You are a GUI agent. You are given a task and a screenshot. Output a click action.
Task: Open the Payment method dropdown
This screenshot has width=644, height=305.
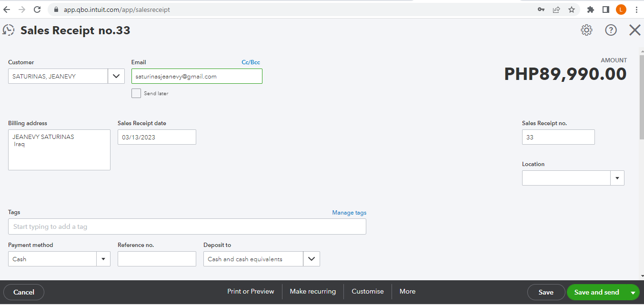pyautogui.click(x=103, y=259)
